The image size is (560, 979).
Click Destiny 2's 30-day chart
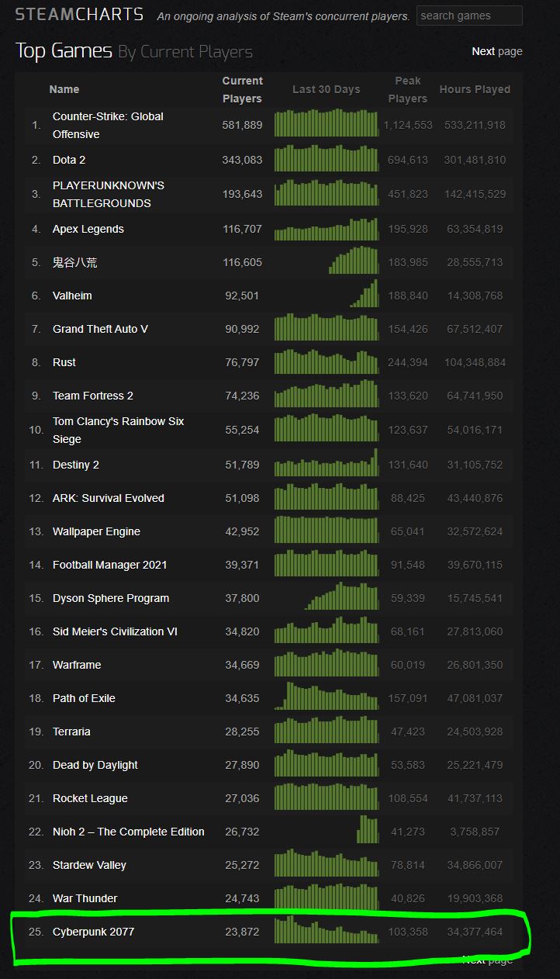(327, 463)
